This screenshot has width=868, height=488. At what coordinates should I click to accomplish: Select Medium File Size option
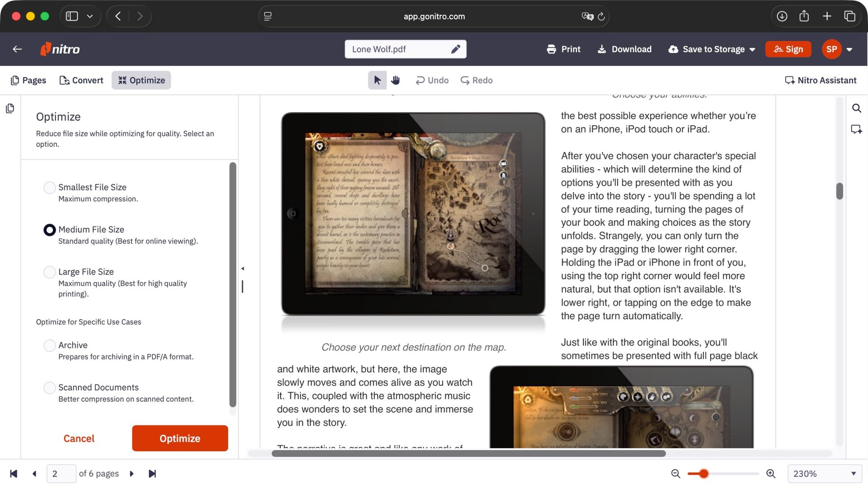(49, 230)
